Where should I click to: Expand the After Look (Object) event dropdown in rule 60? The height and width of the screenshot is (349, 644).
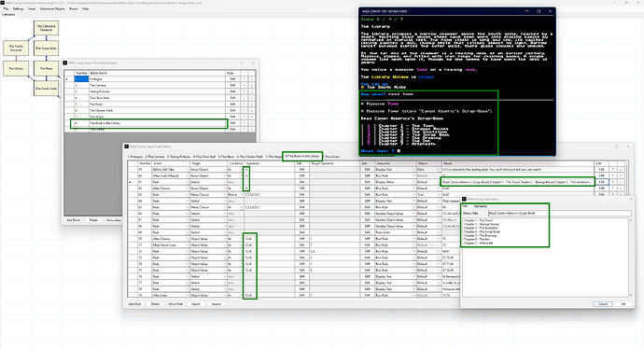click(188, 175)
